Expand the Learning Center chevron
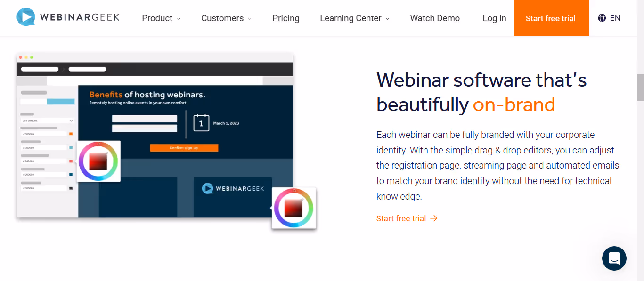The width and height of the screenshot is (644, 281). point(387,19)
